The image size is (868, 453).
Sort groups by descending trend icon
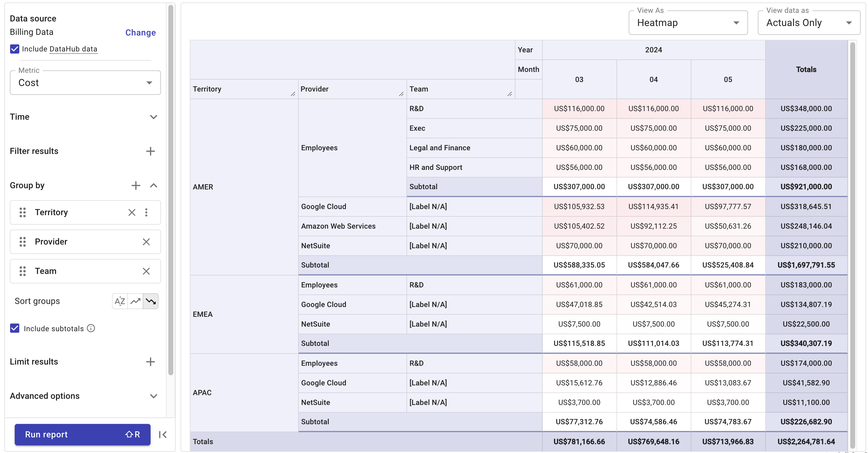click(151, 301)
